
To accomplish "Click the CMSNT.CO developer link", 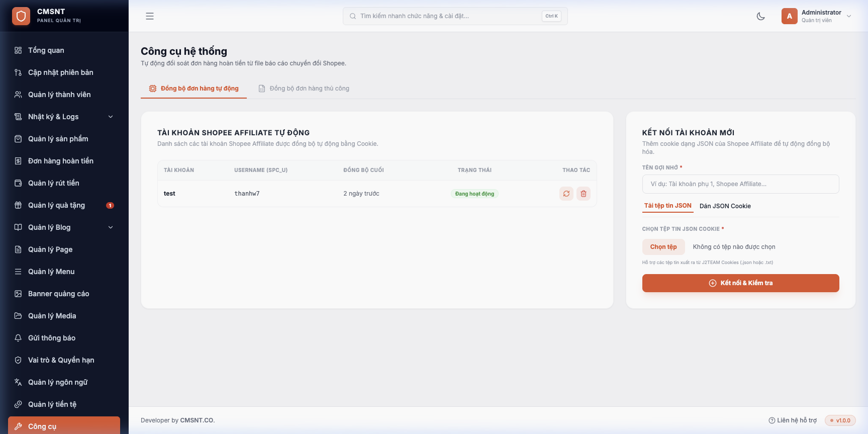I will (198, 420).
